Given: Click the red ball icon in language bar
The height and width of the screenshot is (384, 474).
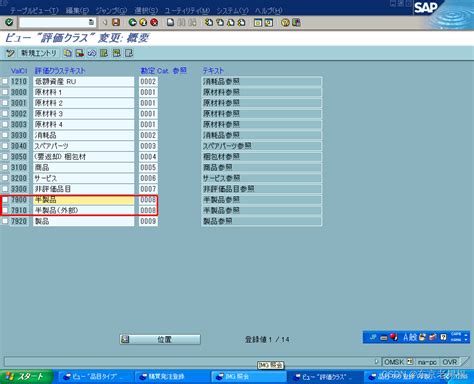Looking at the screenshot, I should tap(394, 337).
